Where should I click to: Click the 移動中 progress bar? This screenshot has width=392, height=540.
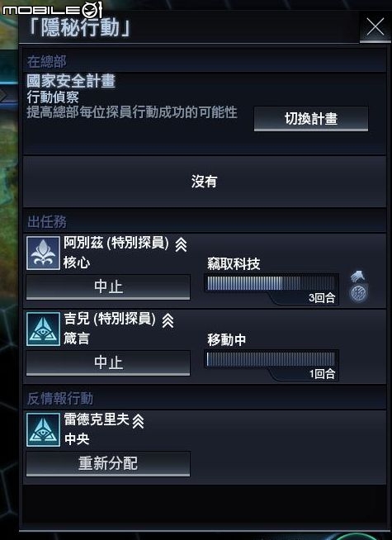click(x=272, y=359)
